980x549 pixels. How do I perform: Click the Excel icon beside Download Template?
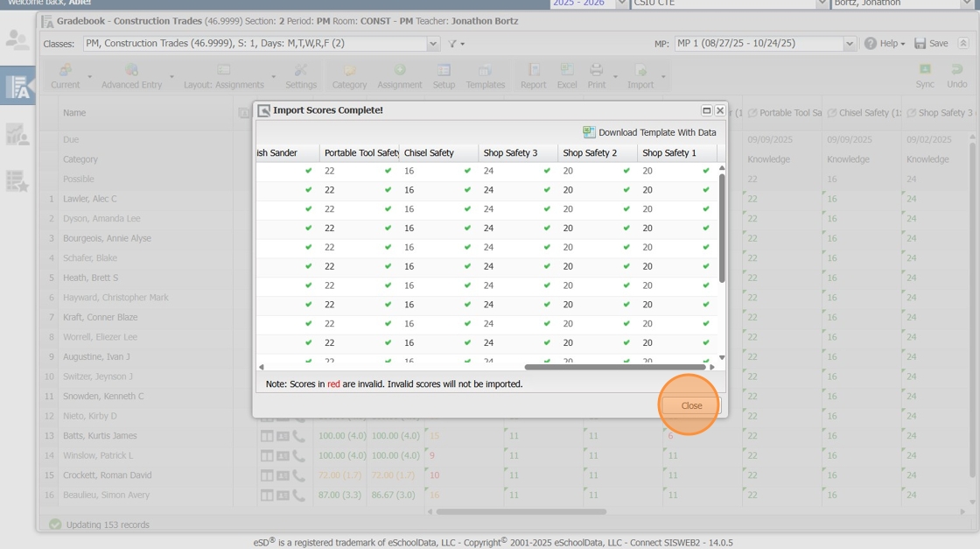point(589,132)
